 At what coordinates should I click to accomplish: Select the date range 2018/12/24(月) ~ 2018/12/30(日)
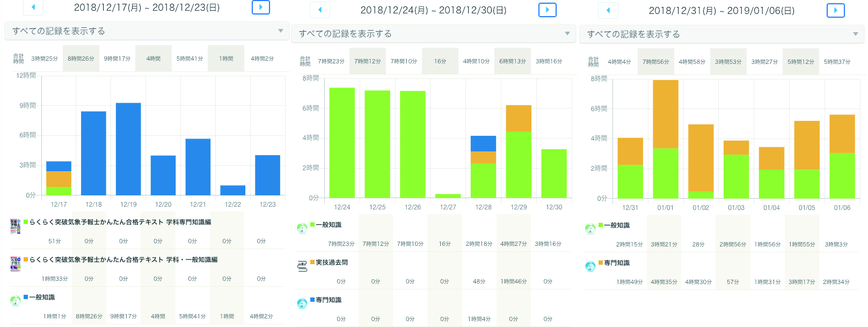[433, 10]
